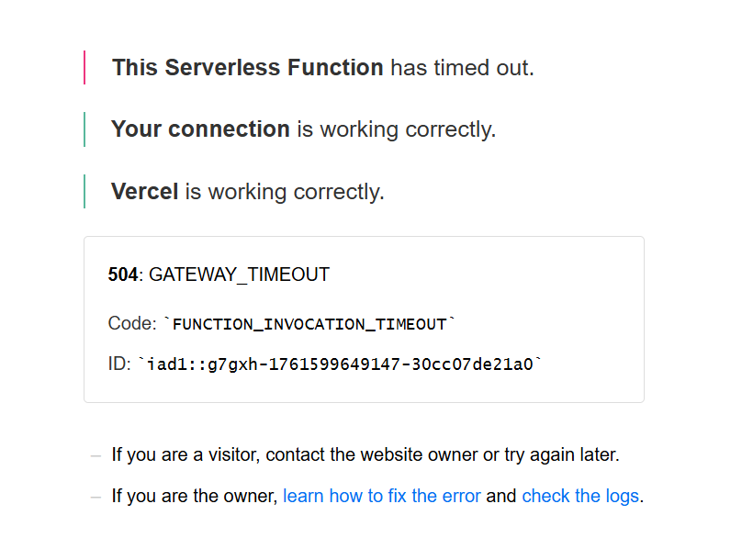The image size is (742, 560).
Task: Click the bold 'Your connection' text
Action: (x=200, y=129)
